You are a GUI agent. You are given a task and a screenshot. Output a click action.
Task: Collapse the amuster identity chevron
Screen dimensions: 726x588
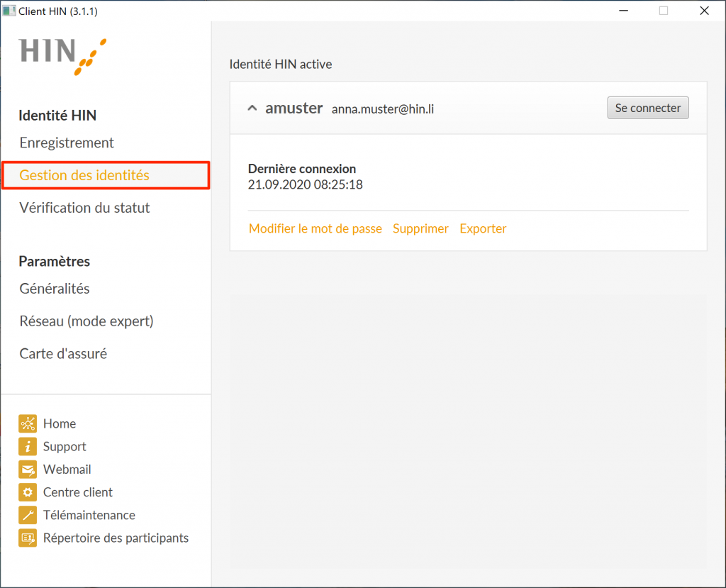coord(252,109)
